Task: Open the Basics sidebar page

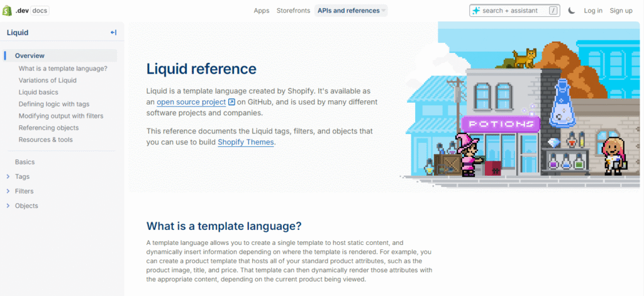Action: coord(25,162)
